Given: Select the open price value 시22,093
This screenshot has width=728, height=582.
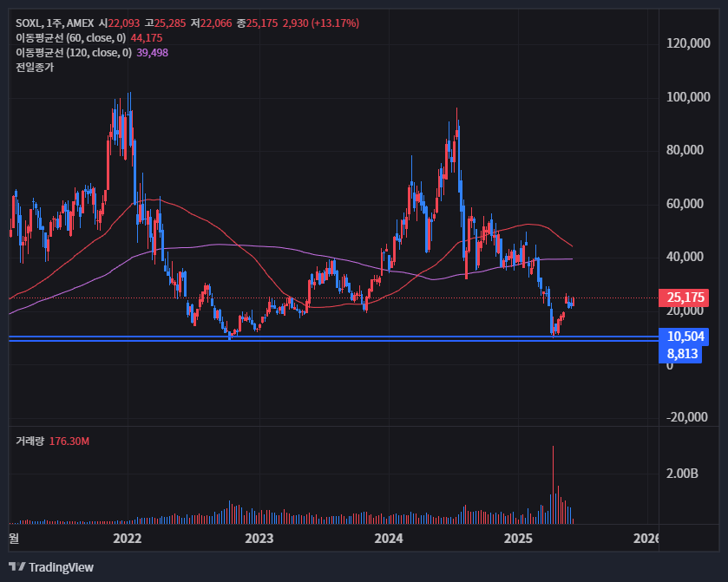Looking at the screenshot, I should point(120,23).
